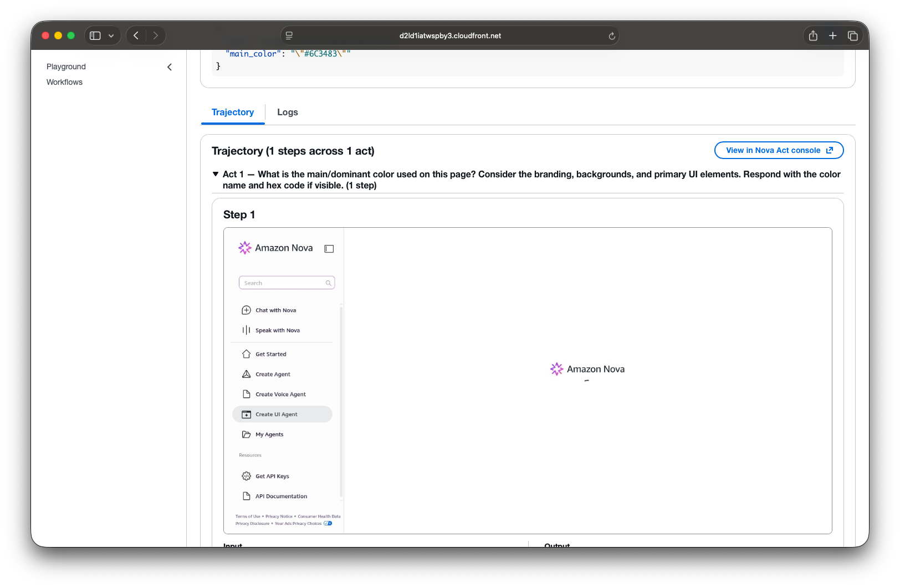The image size is (900, 588).
Task: Open the page settings icon in address bar
Action: (x=289, y=35)
